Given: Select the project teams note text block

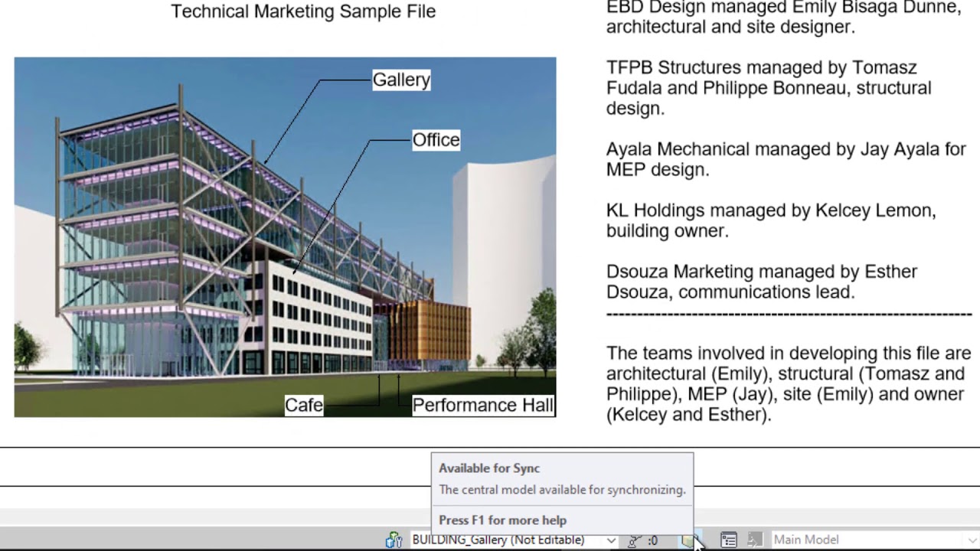Looking at the screenshot, I should click(x=781, y=383).
